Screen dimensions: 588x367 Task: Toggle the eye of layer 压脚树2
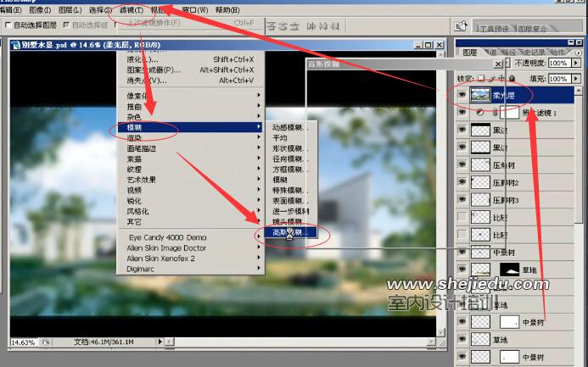pos(462,182)
